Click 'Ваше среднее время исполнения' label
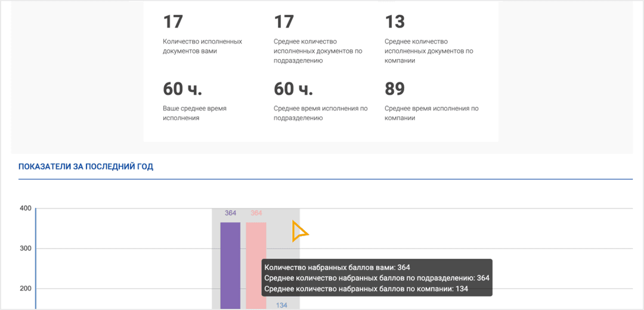The width and height of the screenshot is (644, 310). [x=194, y=113]
